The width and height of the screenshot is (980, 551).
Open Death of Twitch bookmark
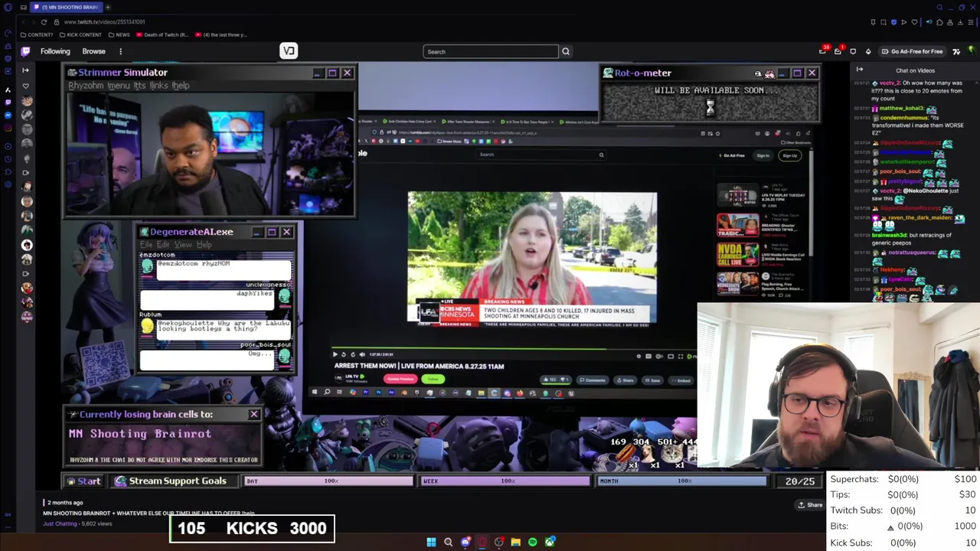tap(162, 34)
